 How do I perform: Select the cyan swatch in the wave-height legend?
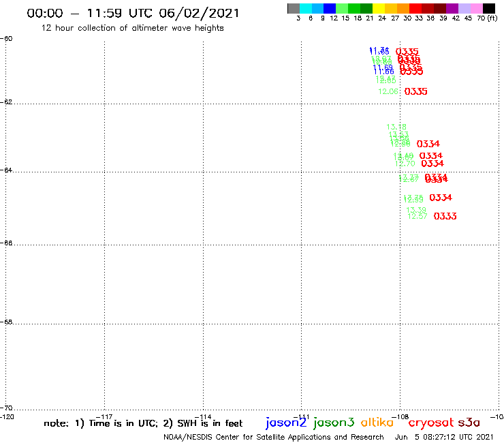306,8
